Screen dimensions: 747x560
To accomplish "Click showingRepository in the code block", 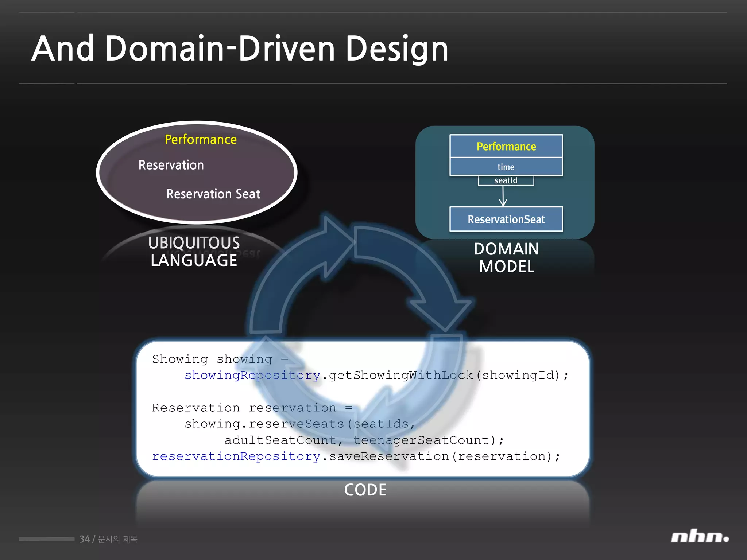I will point(252,375).
